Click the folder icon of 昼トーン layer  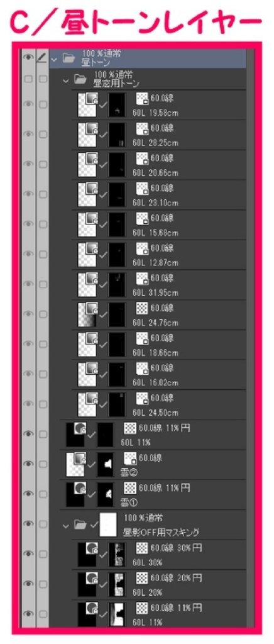[68, 58]
